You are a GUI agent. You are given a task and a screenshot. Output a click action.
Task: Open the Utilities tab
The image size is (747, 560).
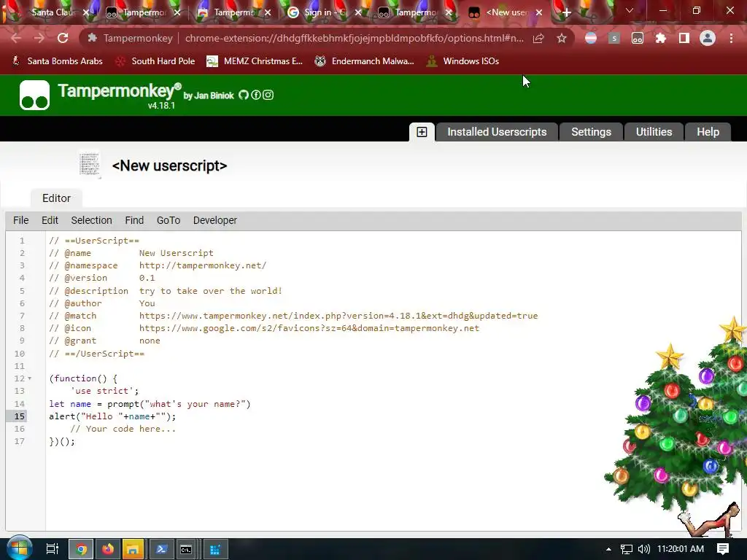pos(654,132)
